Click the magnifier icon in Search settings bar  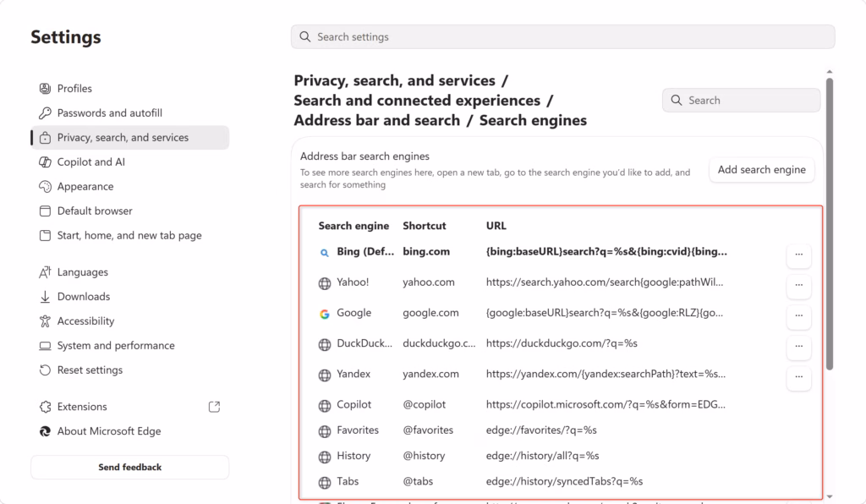pyautogui.click(x=304, y=36)
